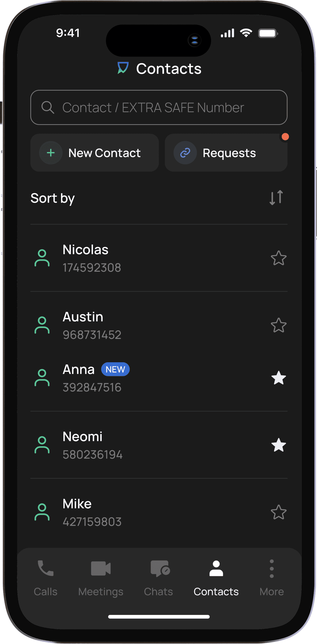Click the shield logo beside Contacts title

(x=123, y=68)
